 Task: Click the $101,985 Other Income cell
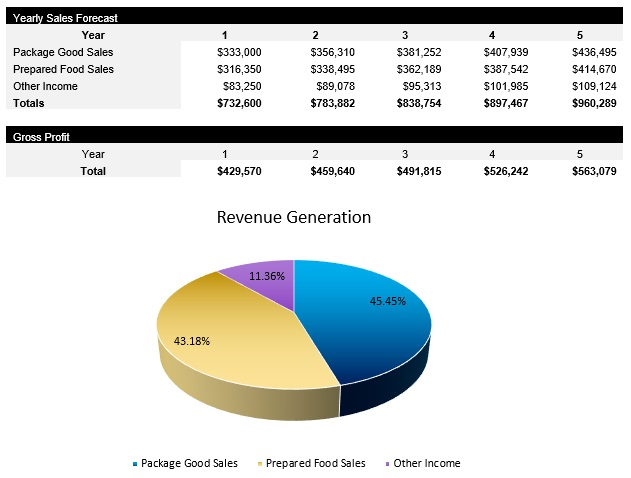pyautogui.click(x=505, y=86)
